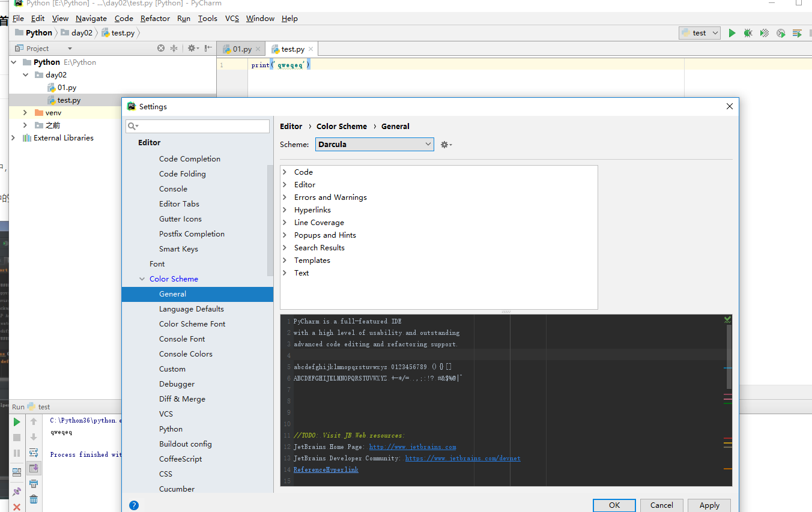Click the concurrency diagram run icon
This screenshot has height=512, width=812.
pos(797,33)
